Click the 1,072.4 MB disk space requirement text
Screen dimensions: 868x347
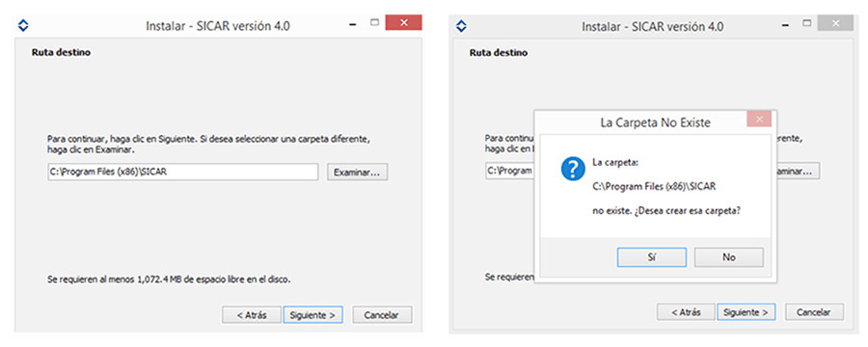[169, 279]
